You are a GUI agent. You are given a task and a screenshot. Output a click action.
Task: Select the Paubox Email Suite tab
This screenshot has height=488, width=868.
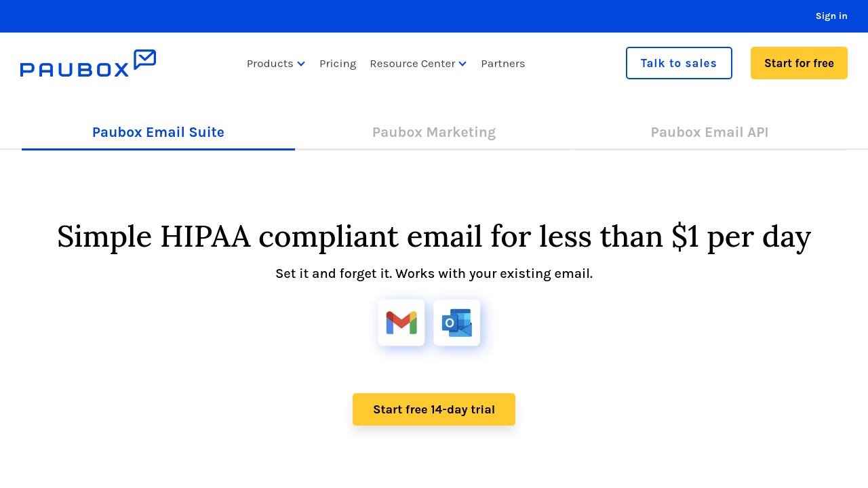click(x=158, y=132)
